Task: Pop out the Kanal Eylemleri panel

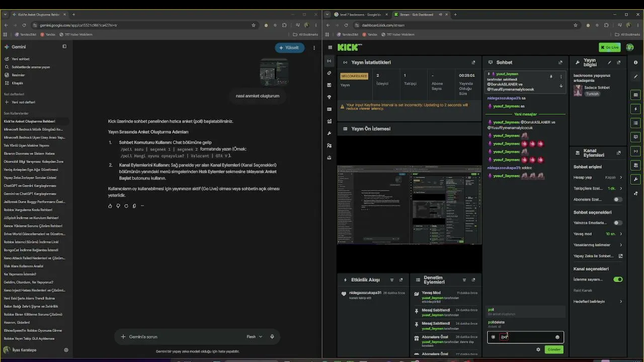Action: (618, 153)
